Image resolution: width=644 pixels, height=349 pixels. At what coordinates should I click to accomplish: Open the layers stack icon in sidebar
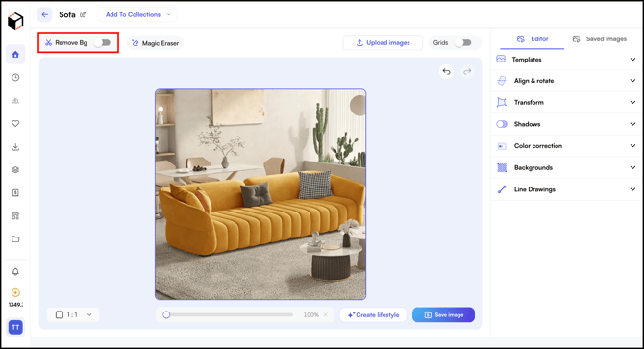click(15, 169)
